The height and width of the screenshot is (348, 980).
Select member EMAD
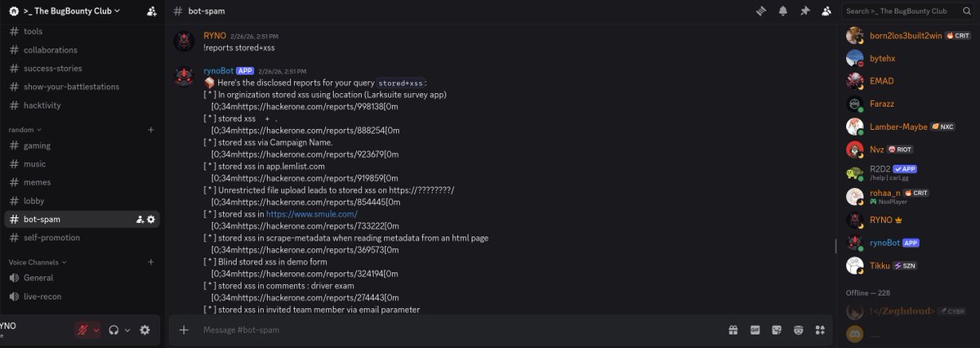tap(910, 82)
